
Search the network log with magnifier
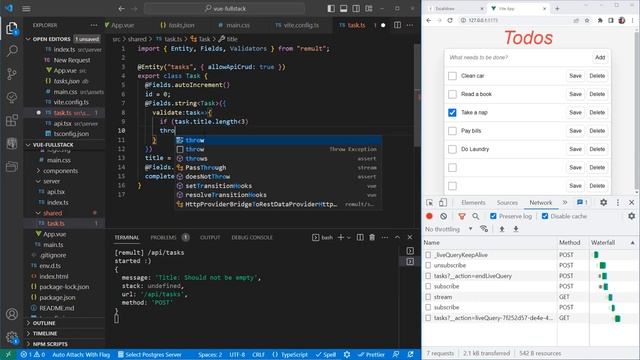476,216
